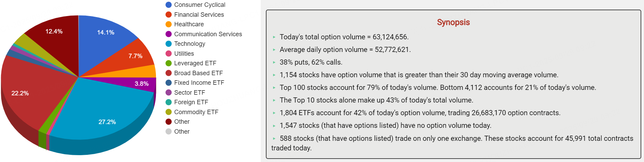Click the Technology legend color dot
The image size is (644, 162).
[x=169, y=44]
